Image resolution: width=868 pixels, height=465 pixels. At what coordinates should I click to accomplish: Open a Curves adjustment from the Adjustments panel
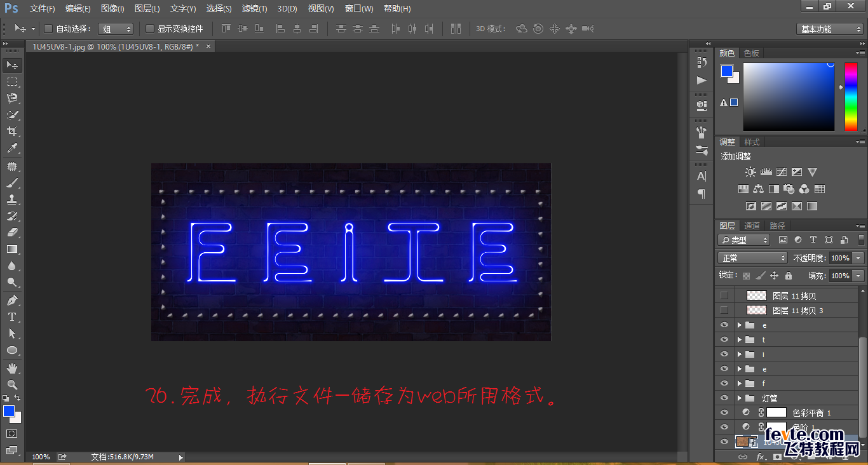point(782,172)
